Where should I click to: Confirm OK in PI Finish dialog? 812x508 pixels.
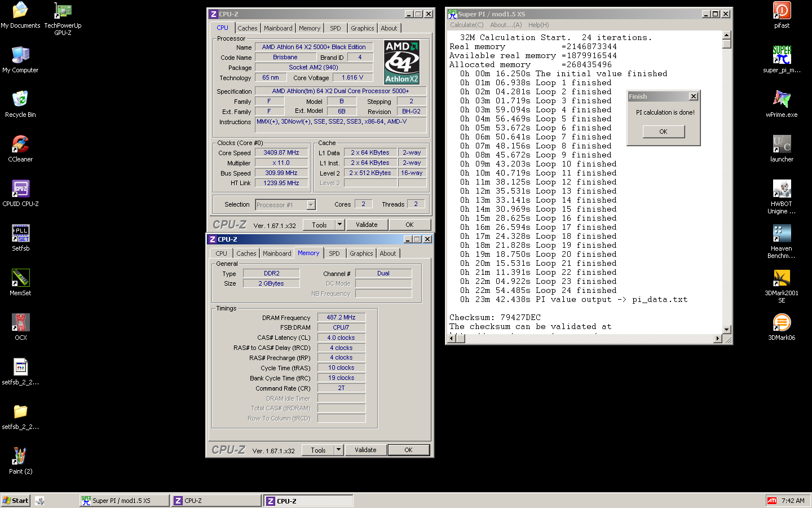[x=663, y=132]
